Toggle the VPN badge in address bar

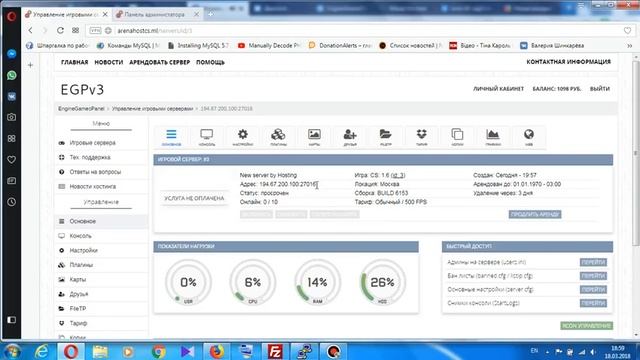[95, 31]
